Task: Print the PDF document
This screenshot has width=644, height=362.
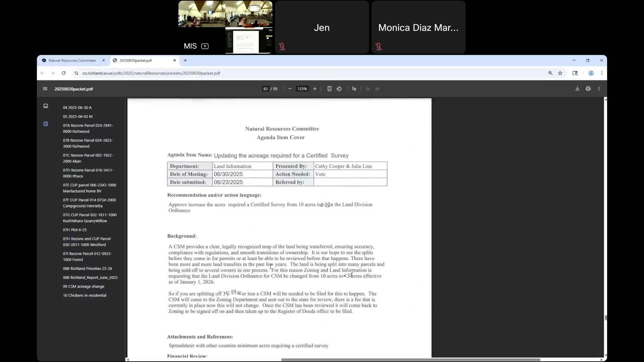Action: (x=588, y=89)
